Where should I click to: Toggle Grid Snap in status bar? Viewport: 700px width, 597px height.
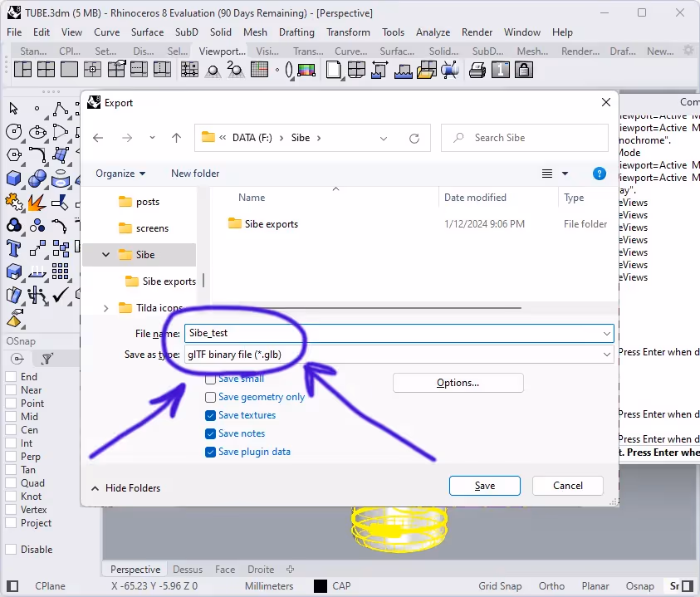[x=500, y=586]
